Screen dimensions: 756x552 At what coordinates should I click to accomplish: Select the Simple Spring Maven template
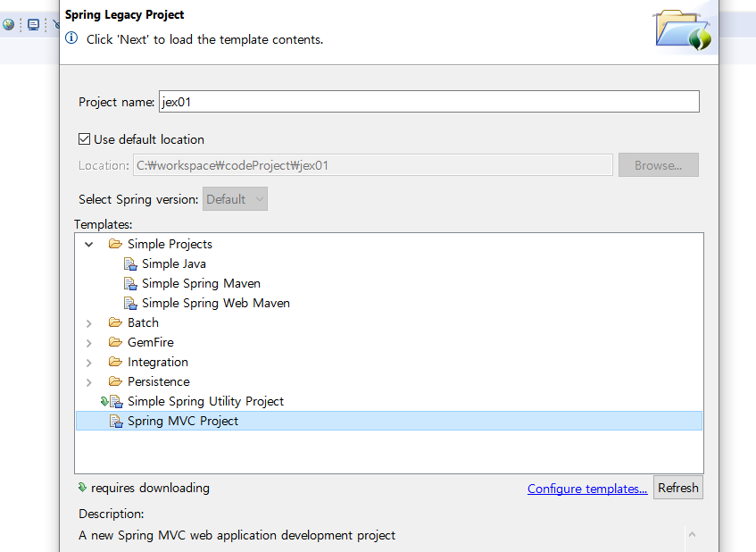pos(201,284)
